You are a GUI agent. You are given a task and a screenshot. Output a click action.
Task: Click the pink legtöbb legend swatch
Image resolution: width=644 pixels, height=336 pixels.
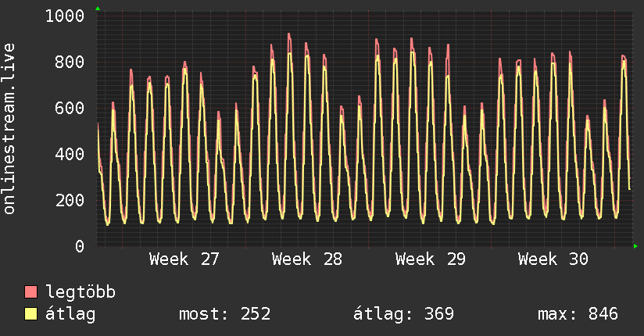point(30,292)
